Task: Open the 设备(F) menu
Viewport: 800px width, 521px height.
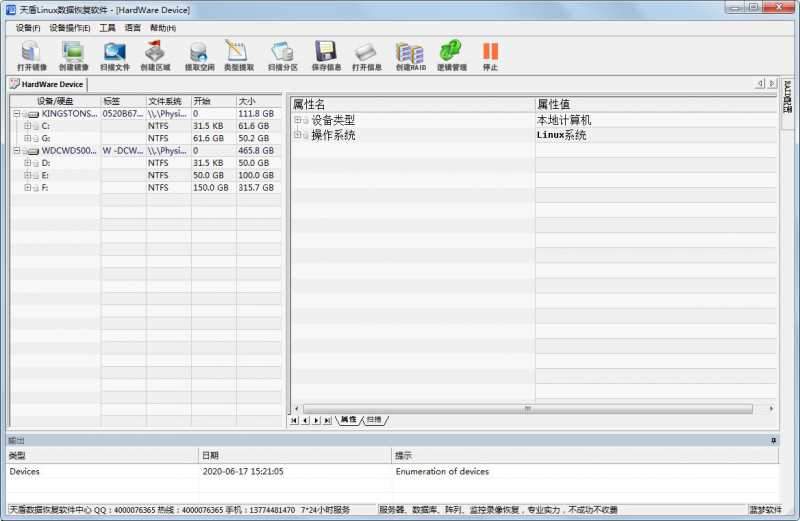Action: pyautogui.click(x=28, y=28)
